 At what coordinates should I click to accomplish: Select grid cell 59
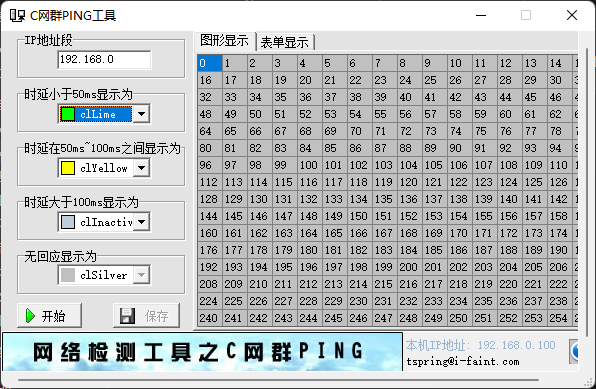[x=485, y=114]
